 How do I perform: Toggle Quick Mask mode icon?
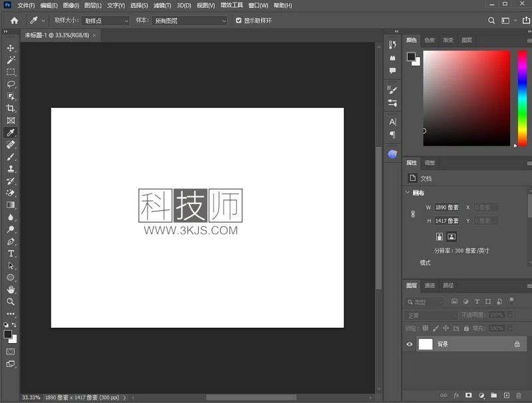pyautogui.click(x=11, y=352)
